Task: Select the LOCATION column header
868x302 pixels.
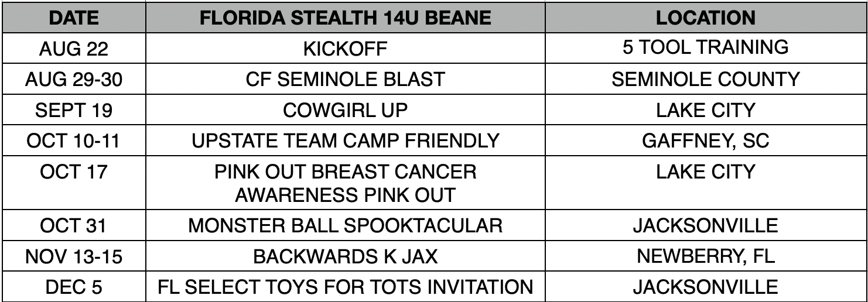Action: click(x=706, y=17)
